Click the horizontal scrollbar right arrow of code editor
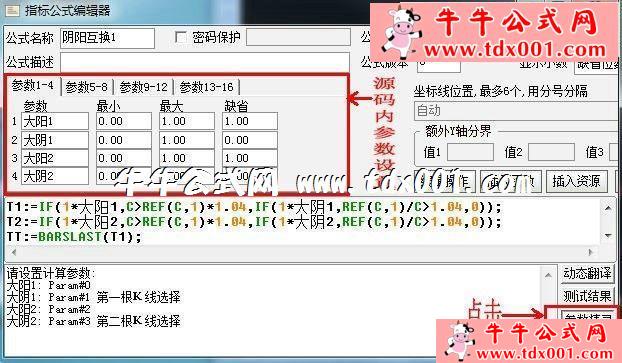The width and height of the screenshot is (622, 363). (x=591, y=252)
